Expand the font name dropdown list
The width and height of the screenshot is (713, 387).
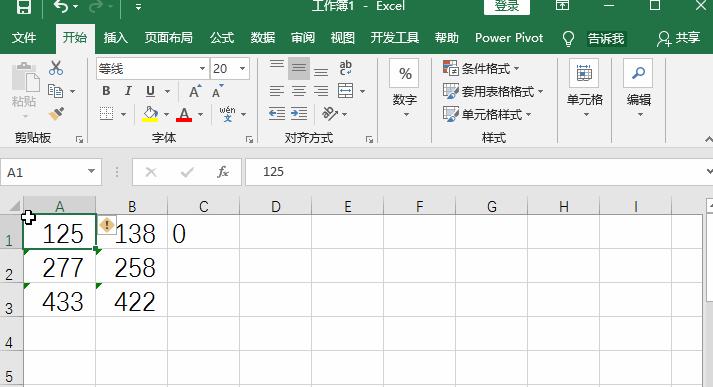point(202,69)
